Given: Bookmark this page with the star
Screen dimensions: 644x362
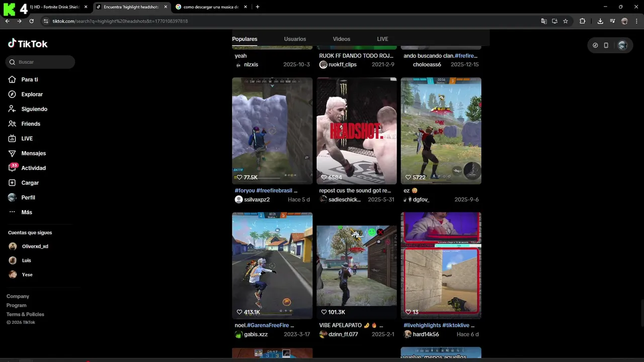Looking at the screenshot, I should click(566, 21).
